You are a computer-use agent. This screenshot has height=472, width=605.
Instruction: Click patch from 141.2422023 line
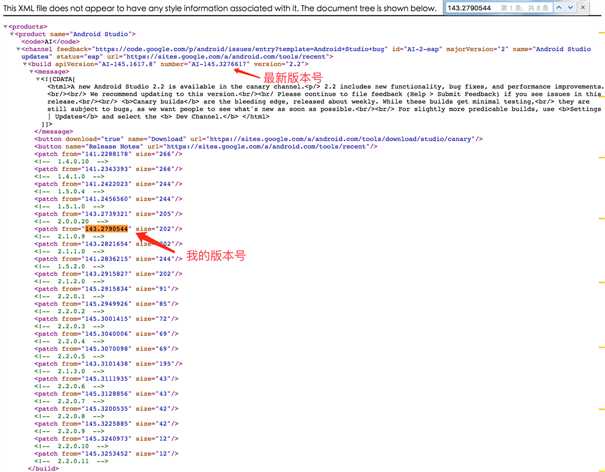coord(108,184)
